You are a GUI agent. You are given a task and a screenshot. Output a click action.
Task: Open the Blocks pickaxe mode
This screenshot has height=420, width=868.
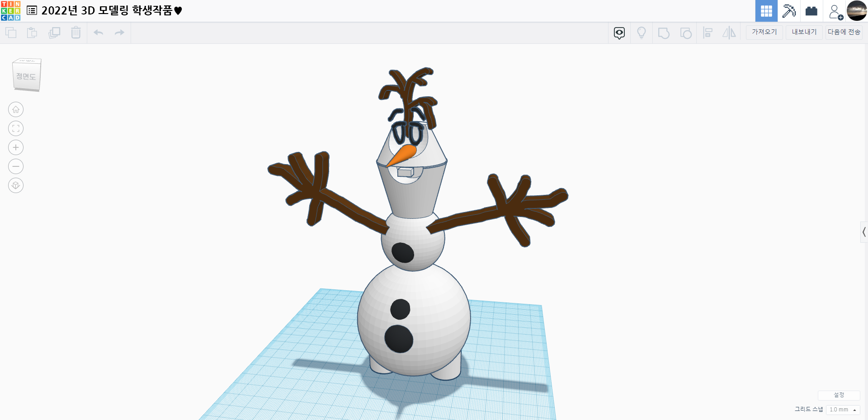click(789, 11)
